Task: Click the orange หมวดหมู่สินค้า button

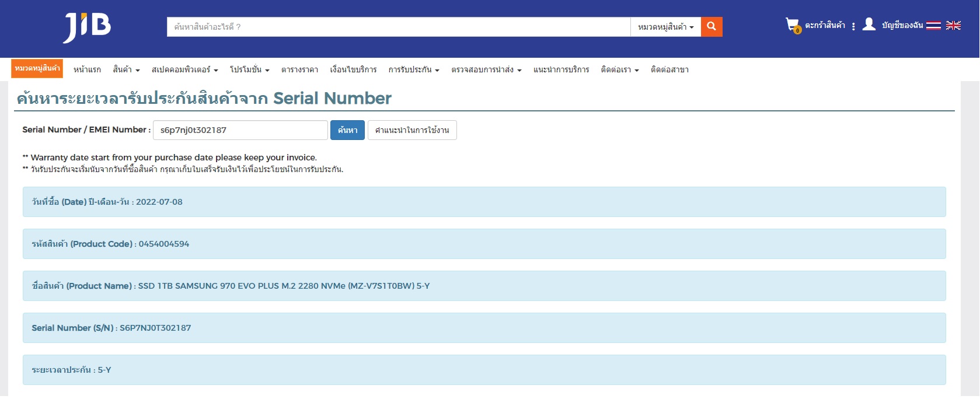Action: 37,68
